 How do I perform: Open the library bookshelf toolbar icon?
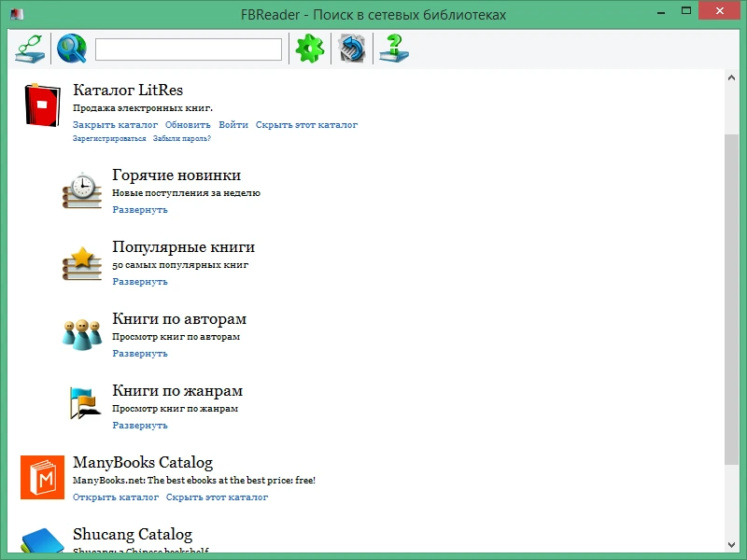tap(30, 49)
